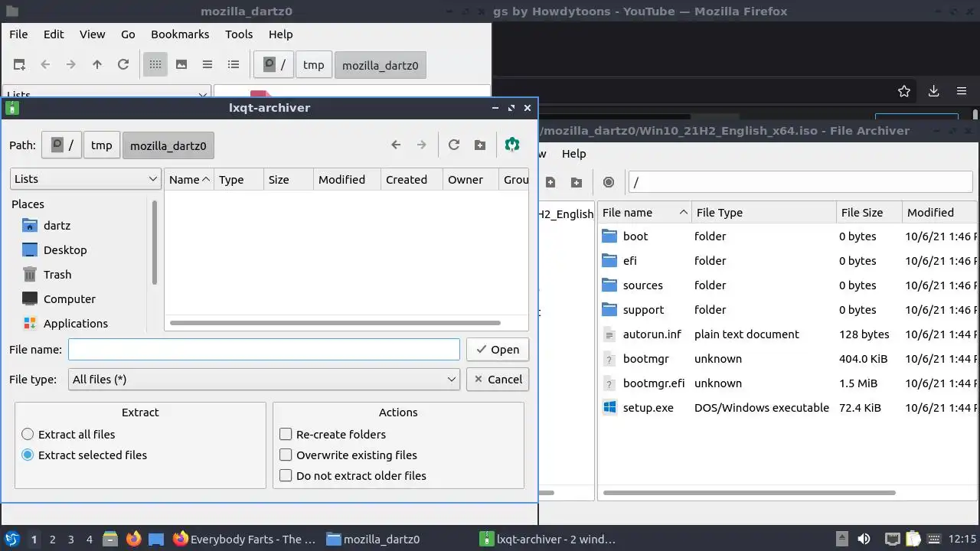
Task: Open Help menu in File Archiver window
Action: 573,153
